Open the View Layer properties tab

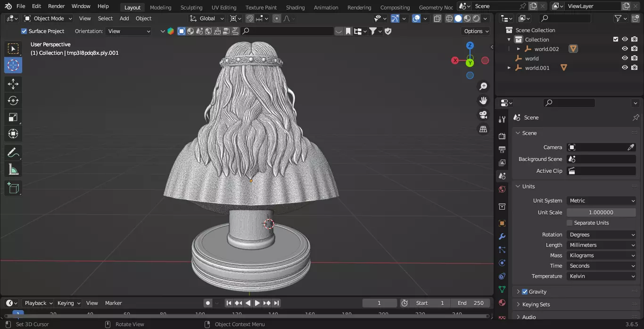[x=502, y=162]
